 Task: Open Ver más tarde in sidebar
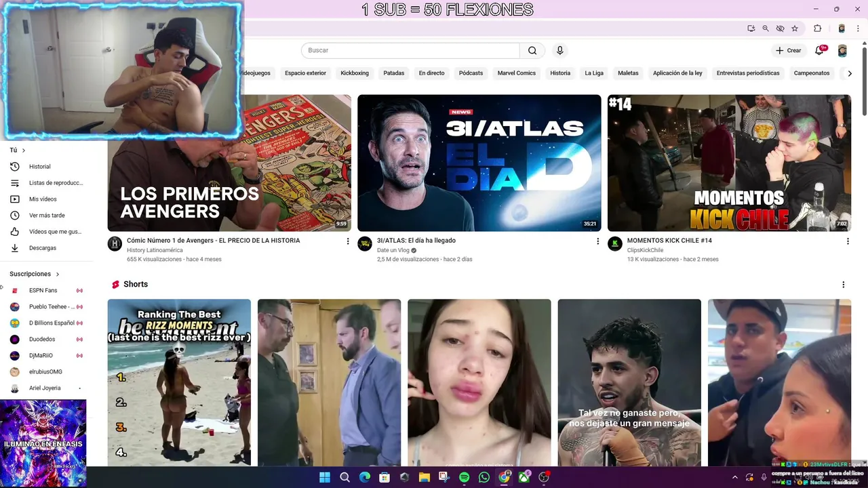pyautogui.click(x=47, y=216)
